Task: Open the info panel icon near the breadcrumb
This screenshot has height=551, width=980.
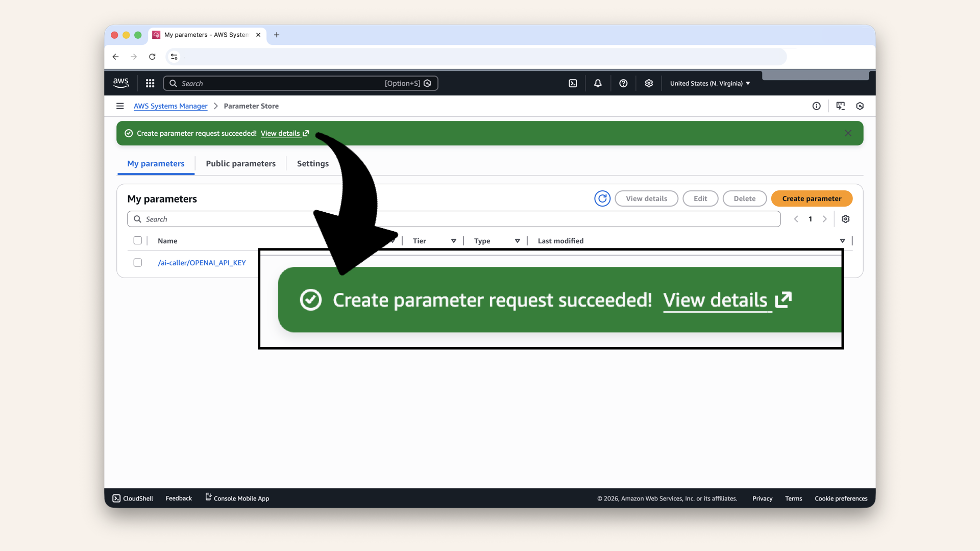Action: [817, 106]
